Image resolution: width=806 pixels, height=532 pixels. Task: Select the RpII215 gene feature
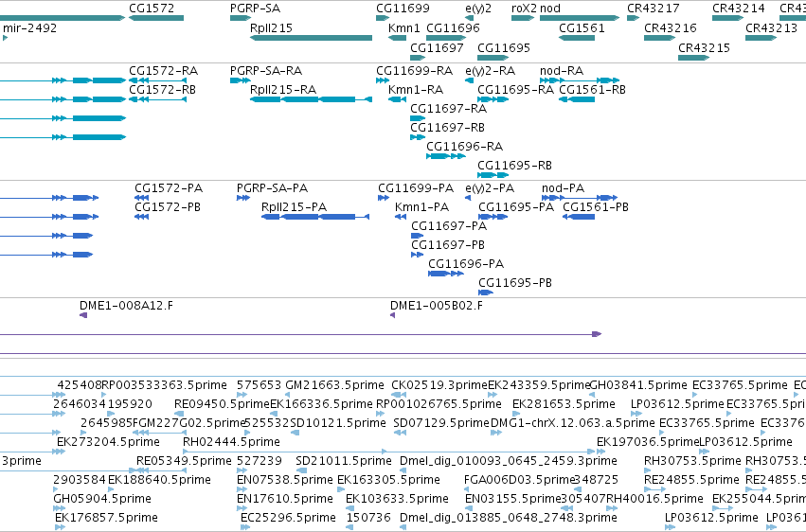point(311,38)
